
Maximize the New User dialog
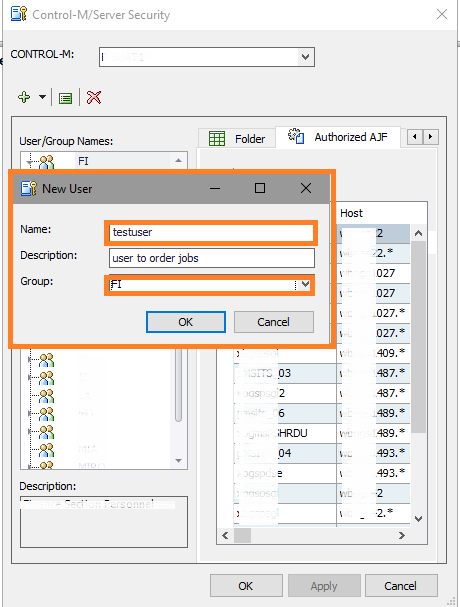tap(260, 188)
